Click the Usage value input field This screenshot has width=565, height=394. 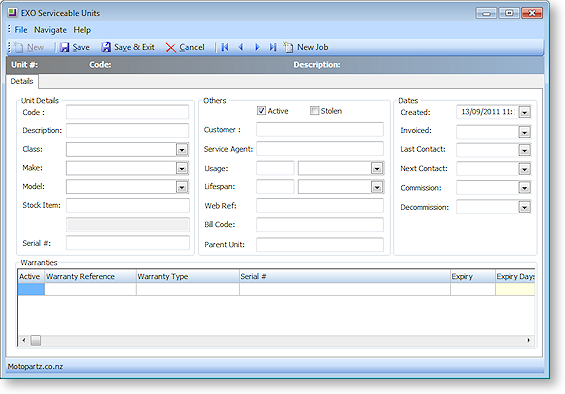coord(275,168)
